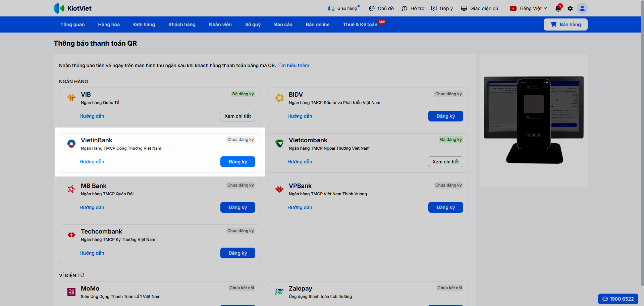
Task: Click Đăng ký for Techcombank
Action: 238,253
